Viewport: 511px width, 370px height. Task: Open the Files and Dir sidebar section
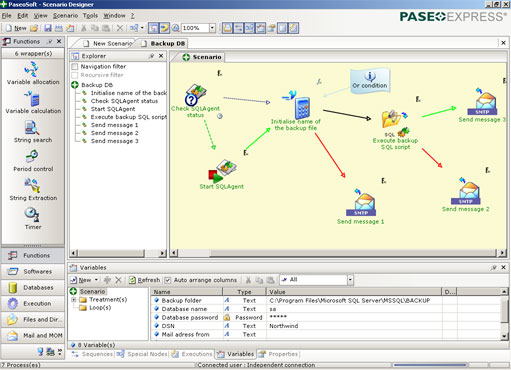point(33,319)
